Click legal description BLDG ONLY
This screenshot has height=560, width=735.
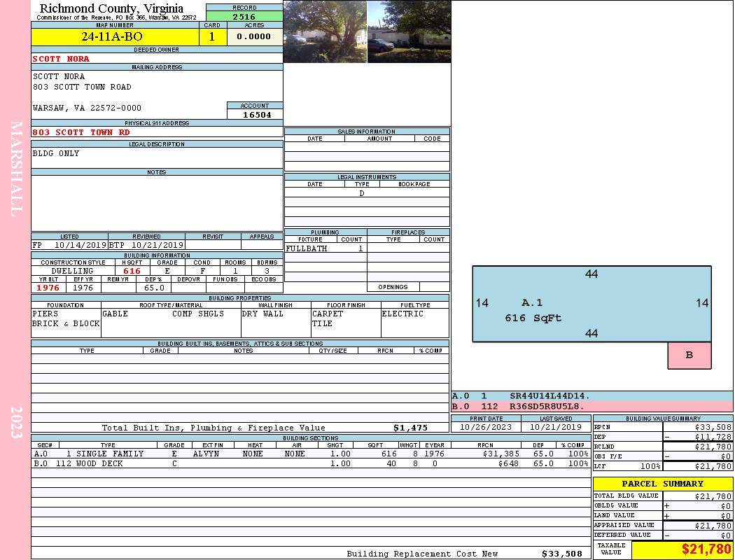56,153
